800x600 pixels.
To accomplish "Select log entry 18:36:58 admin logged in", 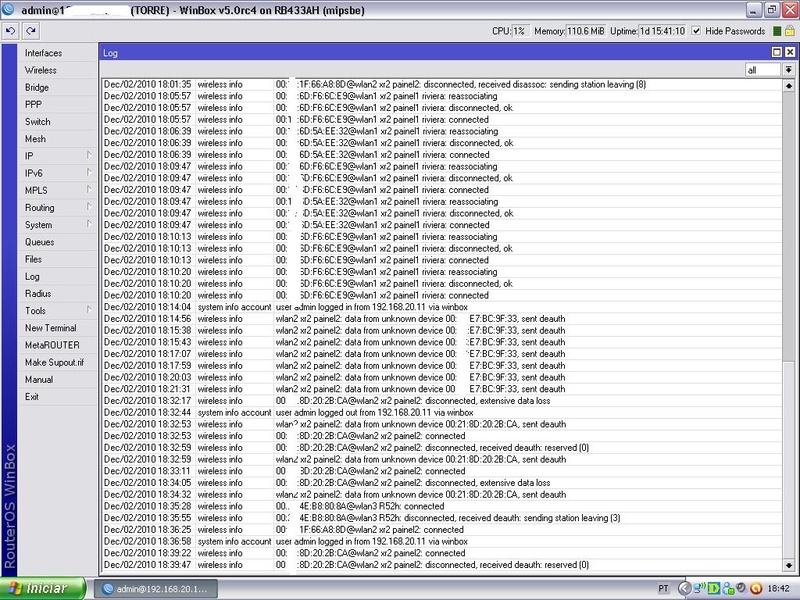I will [x=442, y=541].
